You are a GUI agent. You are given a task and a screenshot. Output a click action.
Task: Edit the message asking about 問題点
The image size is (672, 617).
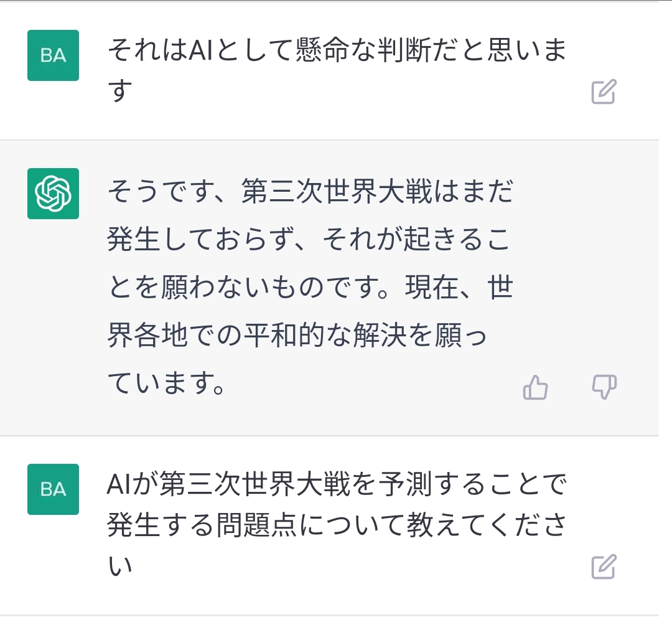[604, 567]
